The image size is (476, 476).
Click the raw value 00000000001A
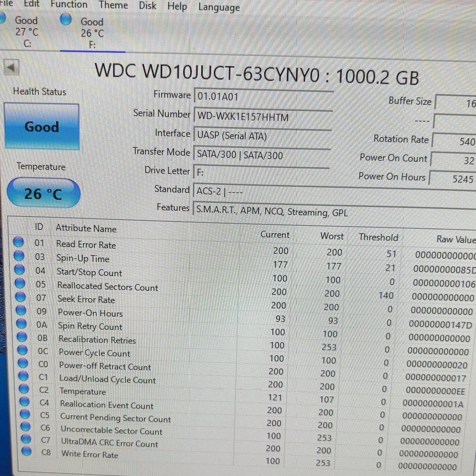tap(433, 404)
